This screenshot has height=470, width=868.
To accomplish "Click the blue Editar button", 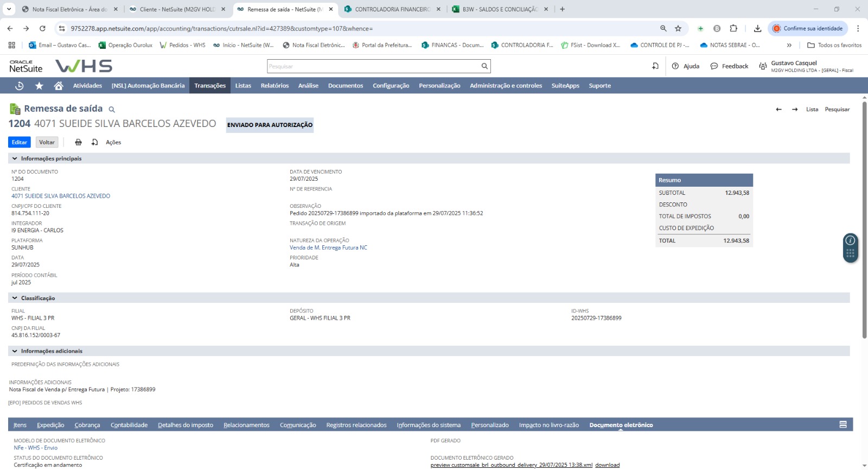I will [20, 142].
